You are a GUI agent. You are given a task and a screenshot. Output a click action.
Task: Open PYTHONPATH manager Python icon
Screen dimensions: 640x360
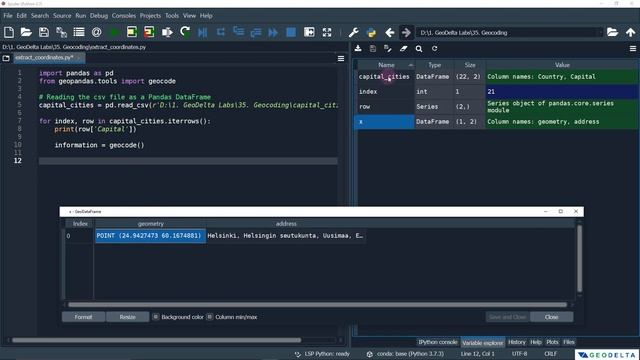tap(371, 32)
